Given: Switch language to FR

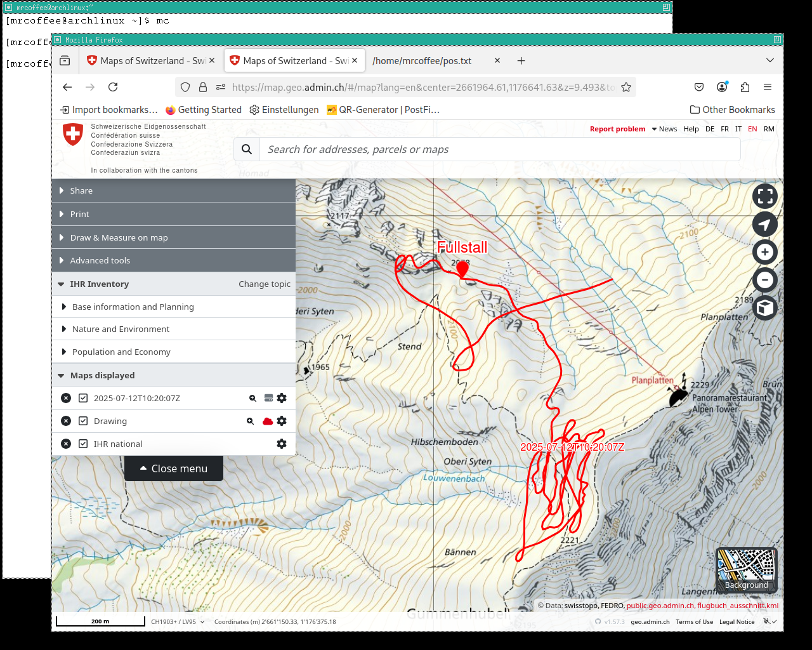Looking at the screenshot, I should coord(725,129).
